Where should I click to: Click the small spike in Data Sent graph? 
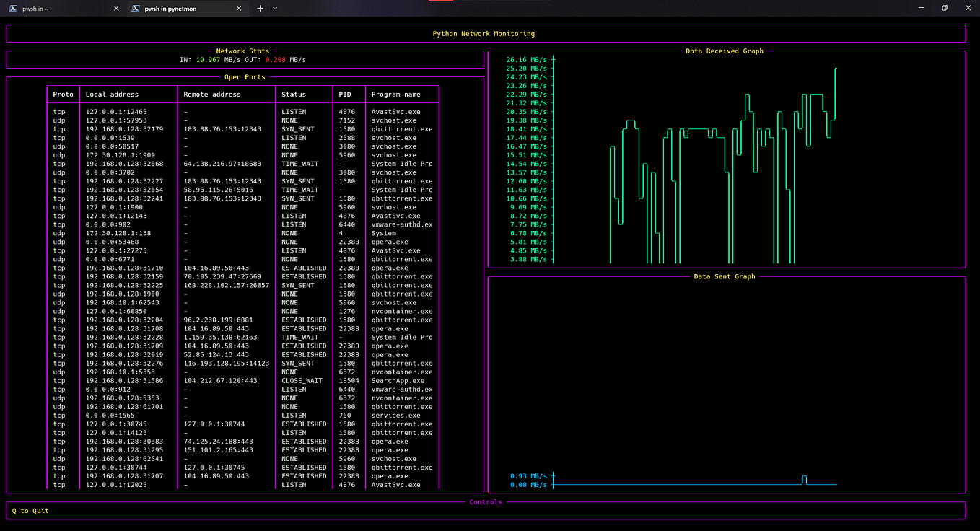tap(805, 478)
